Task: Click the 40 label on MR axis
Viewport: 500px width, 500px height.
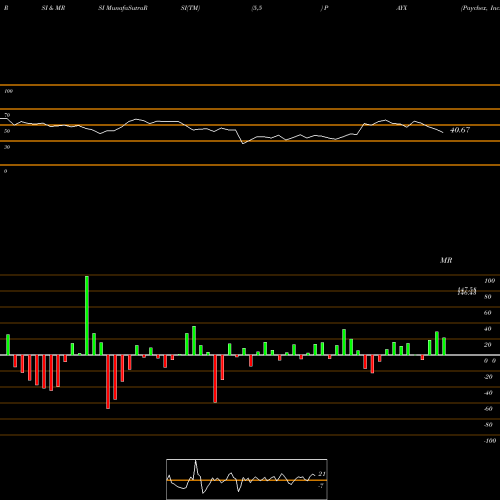Action: coord(488,329)
